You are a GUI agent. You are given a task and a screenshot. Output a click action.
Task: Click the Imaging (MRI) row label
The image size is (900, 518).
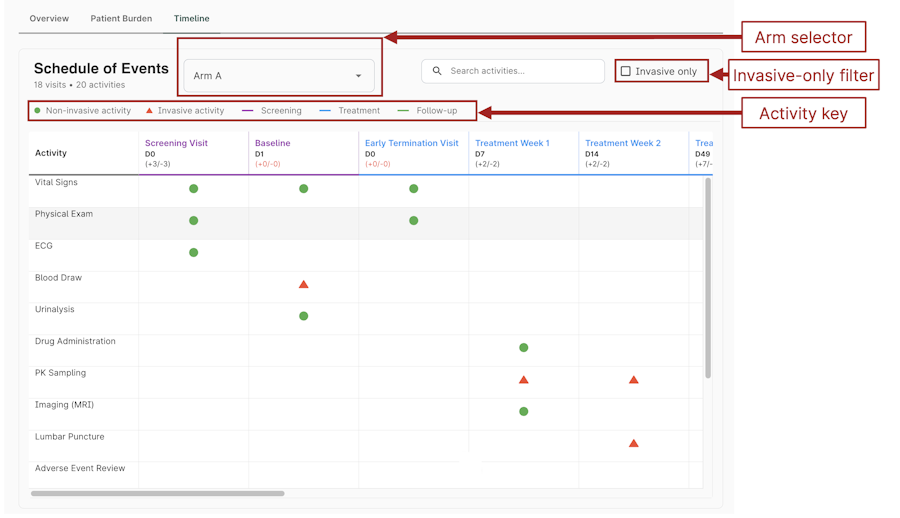coord(64,405)
